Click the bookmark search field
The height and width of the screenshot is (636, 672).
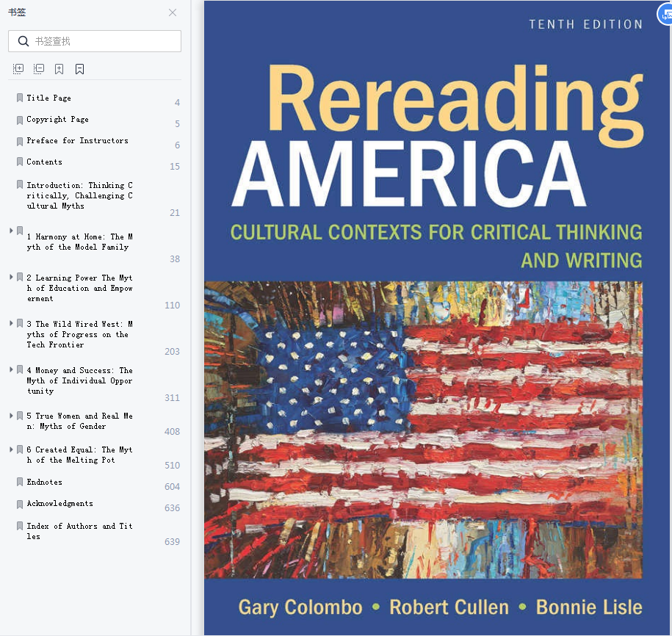click(95, 41)
